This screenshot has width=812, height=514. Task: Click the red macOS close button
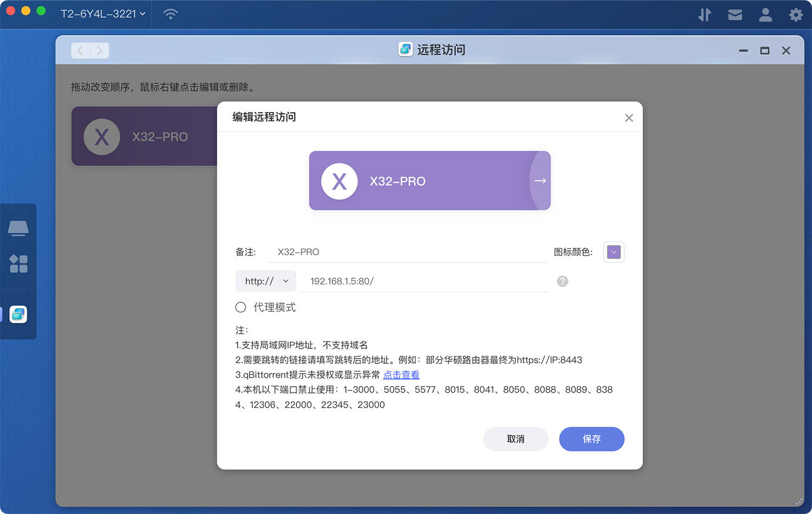tap(10, 11)
